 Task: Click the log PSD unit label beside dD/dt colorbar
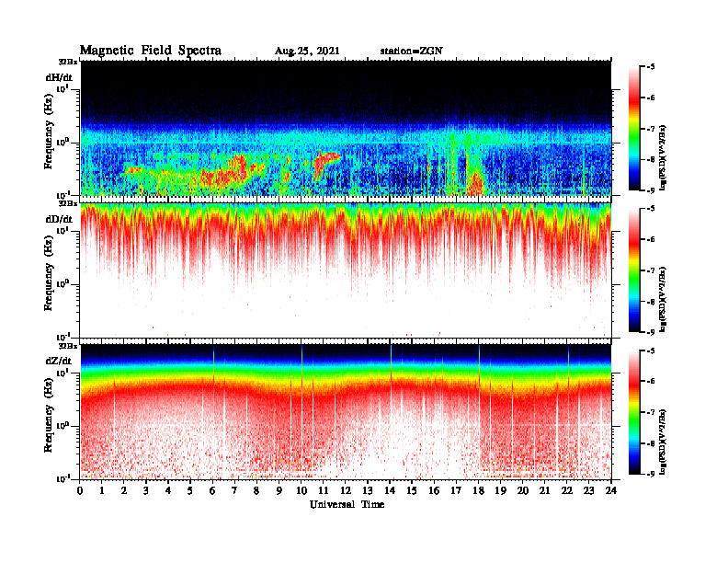pyautogui.click(x=663, y=300)
